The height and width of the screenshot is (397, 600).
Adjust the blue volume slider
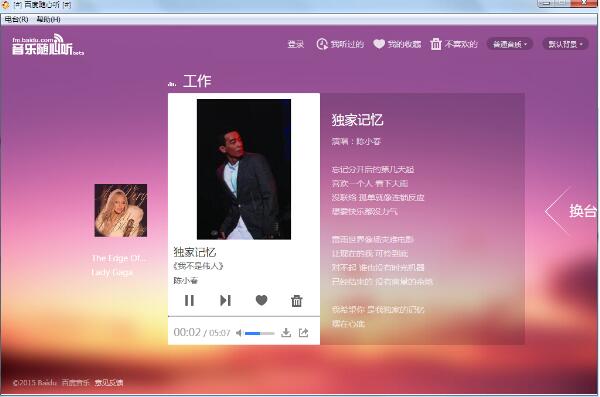[x=259, y=333]
